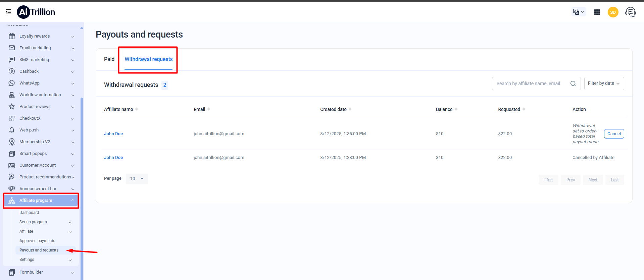The image size is (644, 280).
Task: Cancel the pending withdrawal request
Action: [x=614, y=134]
